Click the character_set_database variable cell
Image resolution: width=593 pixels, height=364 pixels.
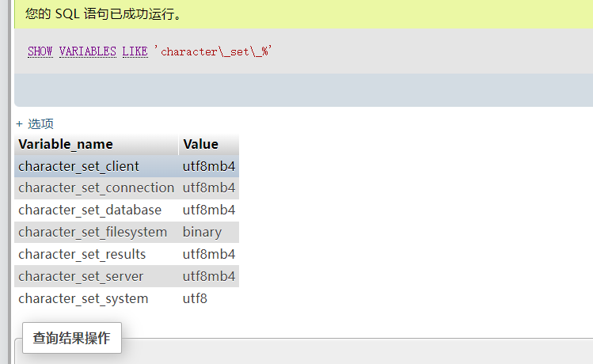coord(89,210)
